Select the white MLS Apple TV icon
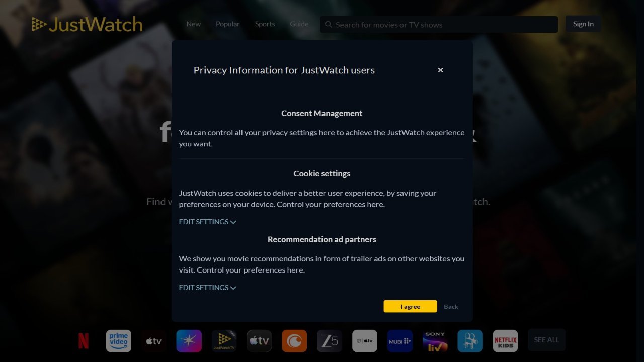644x362 pixels. click(x=365, y=341)
